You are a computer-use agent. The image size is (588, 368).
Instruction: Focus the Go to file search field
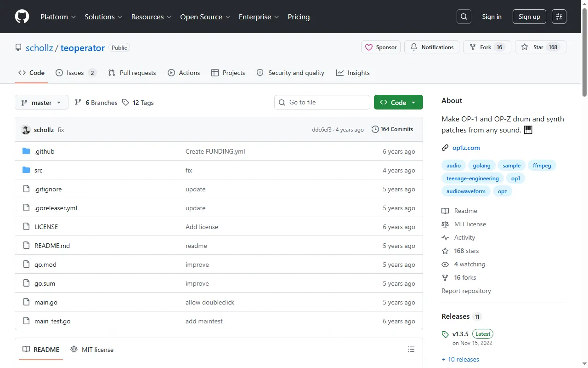[x=322, y=102]
